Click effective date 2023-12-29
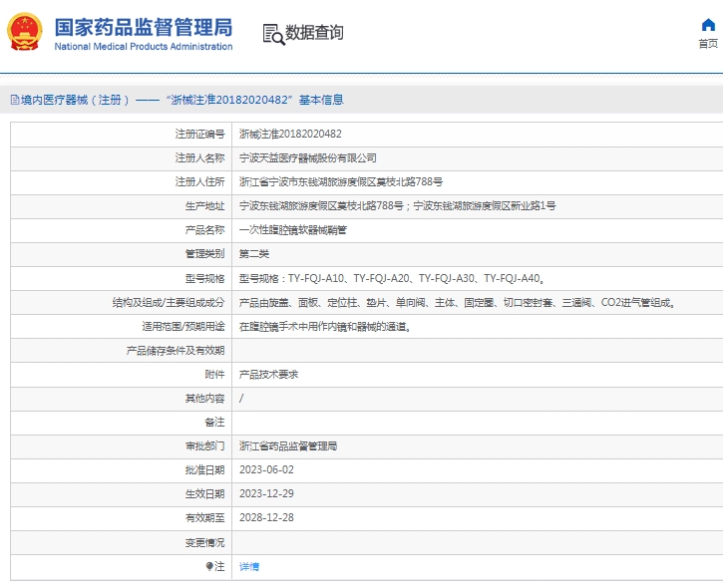This screenshot has height=588, width=723. pyautogui.click(x=266, y=493)
